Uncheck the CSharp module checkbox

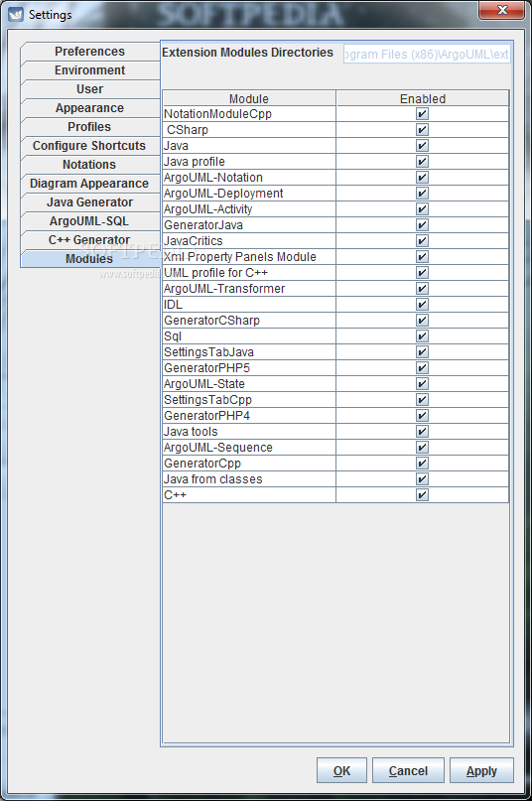pyautogui.click(x=422, y=130)
